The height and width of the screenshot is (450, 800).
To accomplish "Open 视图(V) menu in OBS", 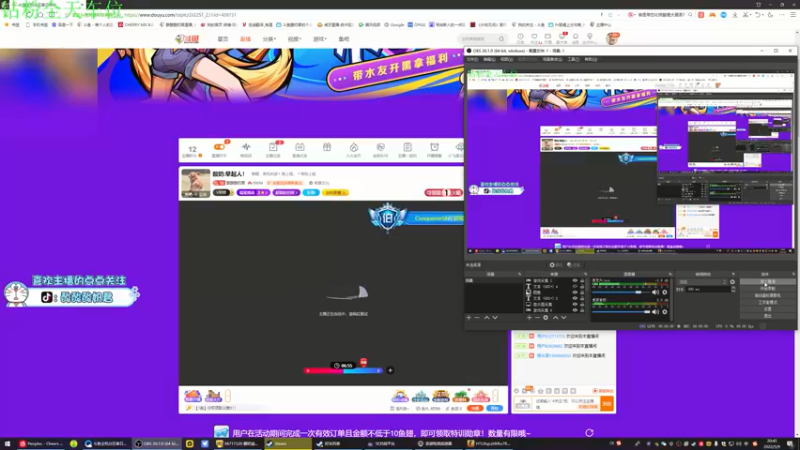I will click(506, 59).
